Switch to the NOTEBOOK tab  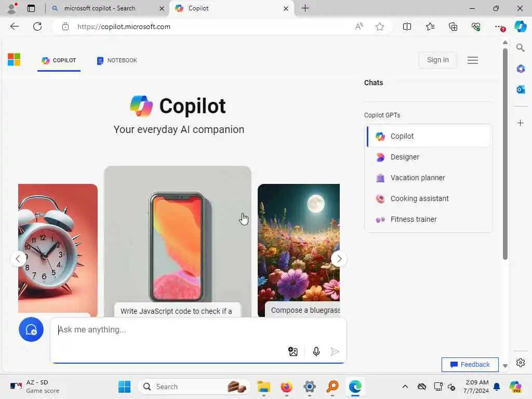click(x=117, y=60)
